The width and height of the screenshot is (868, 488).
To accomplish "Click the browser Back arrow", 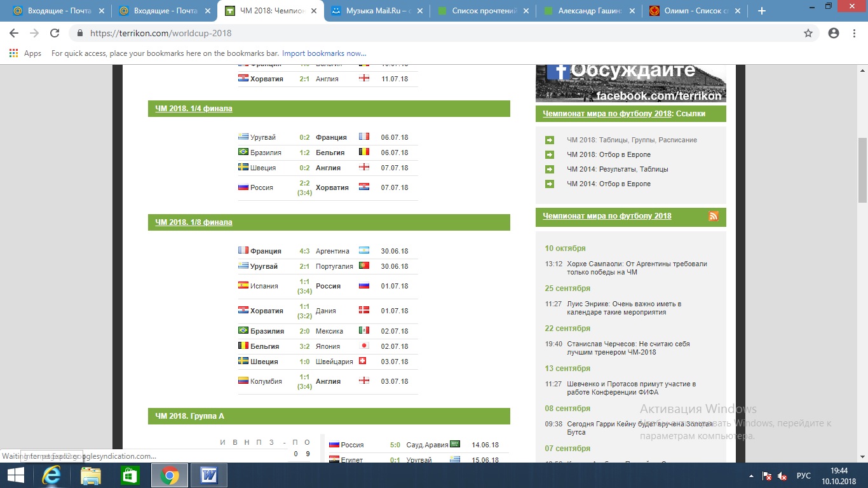I will click(14, 34).
